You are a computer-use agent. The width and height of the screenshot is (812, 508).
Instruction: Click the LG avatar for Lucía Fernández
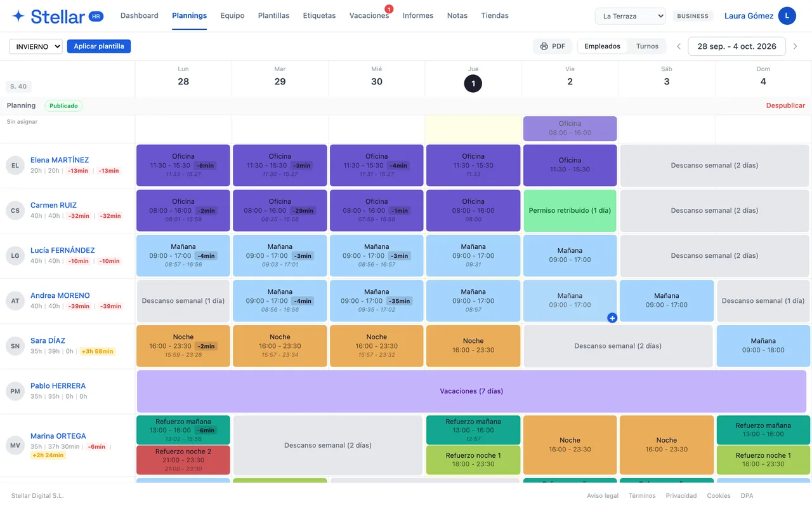tap(15, 255)
